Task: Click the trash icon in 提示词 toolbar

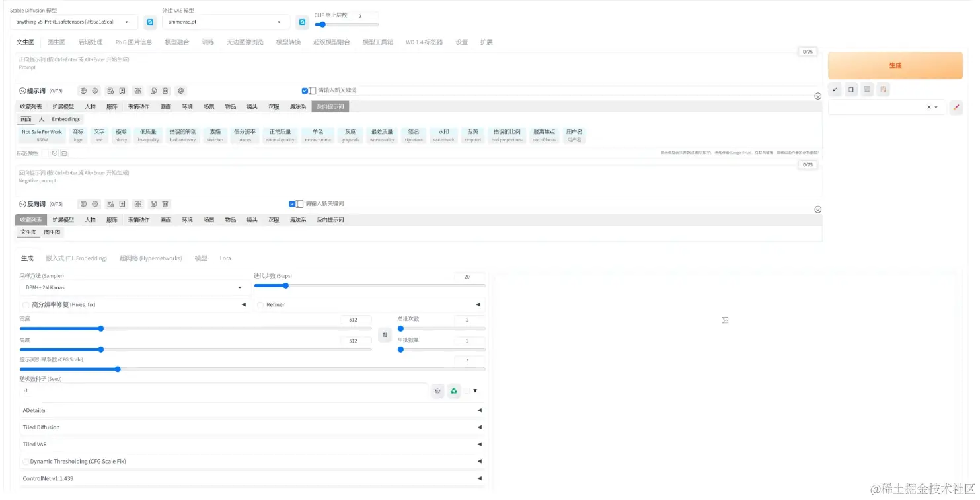Action: (165, 90)
